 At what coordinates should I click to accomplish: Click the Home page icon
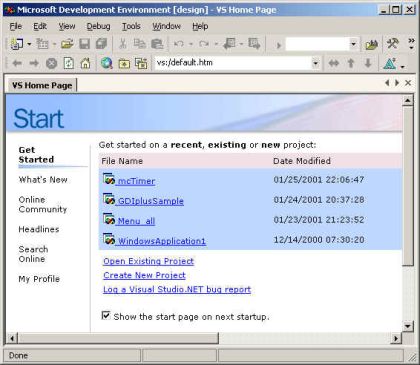pos(86,63)
